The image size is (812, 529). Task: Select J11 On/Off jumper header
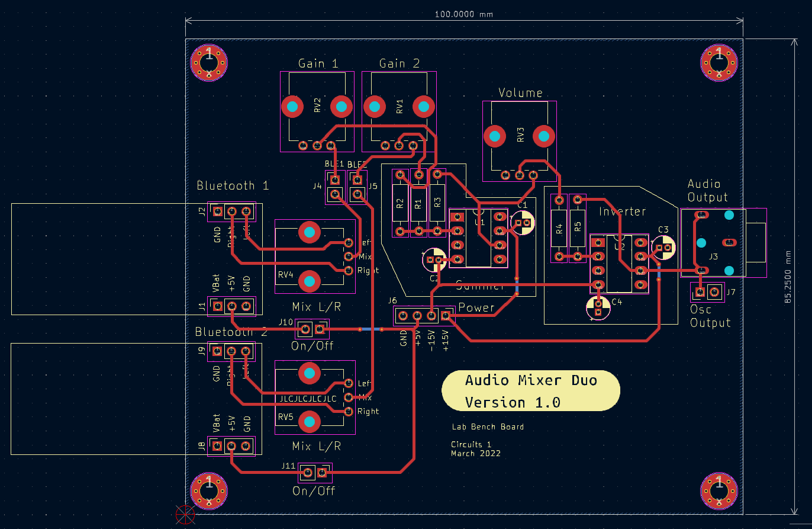(315, 472)
